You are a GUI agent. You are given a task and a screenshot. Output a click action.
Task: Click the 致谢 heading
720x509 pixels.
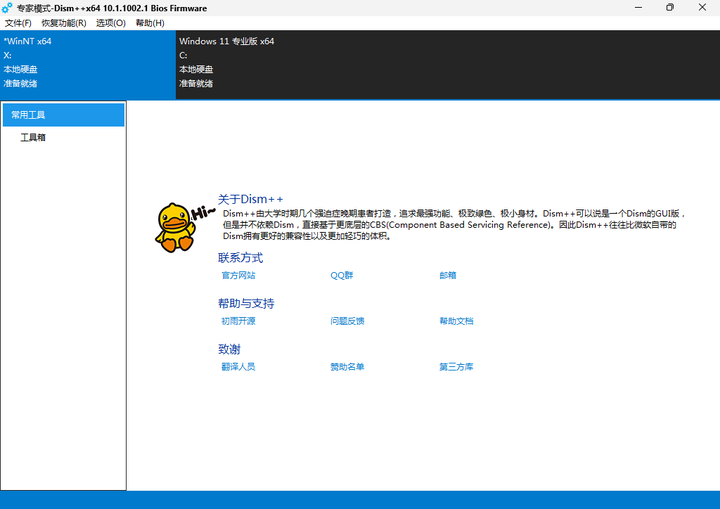[229, 349]
